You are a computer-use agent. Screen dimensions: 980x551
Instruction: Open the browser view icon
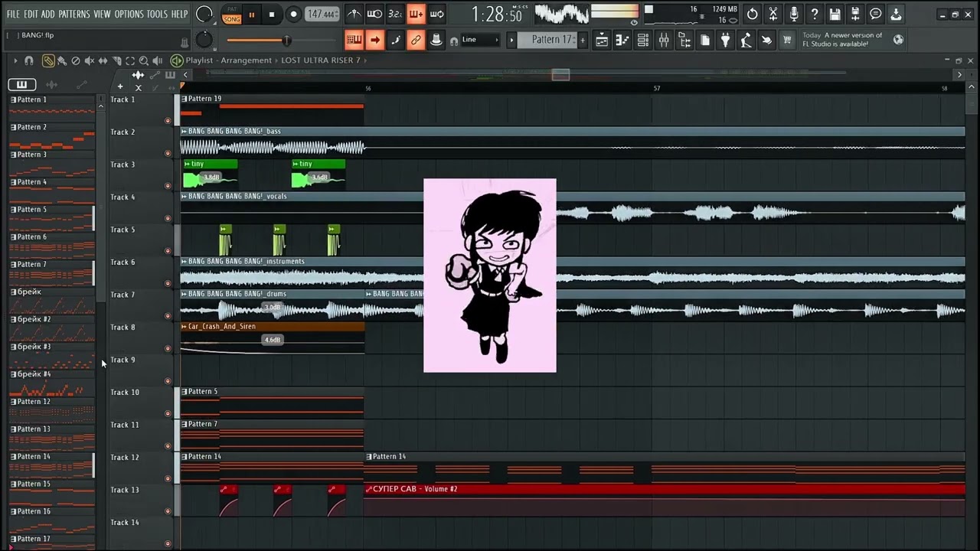point(684,41)
